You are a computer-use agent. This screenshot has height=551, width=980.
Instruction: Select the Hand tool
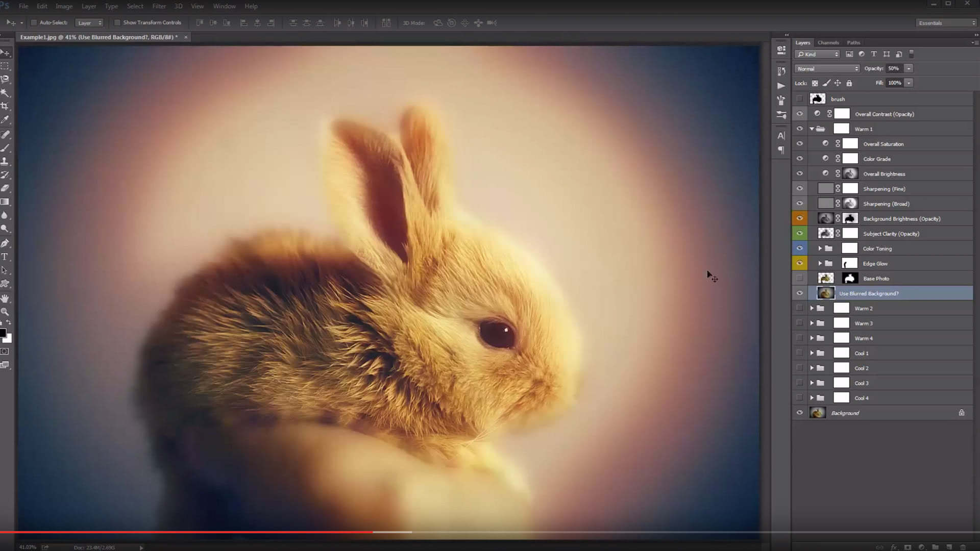click(5, 298)
